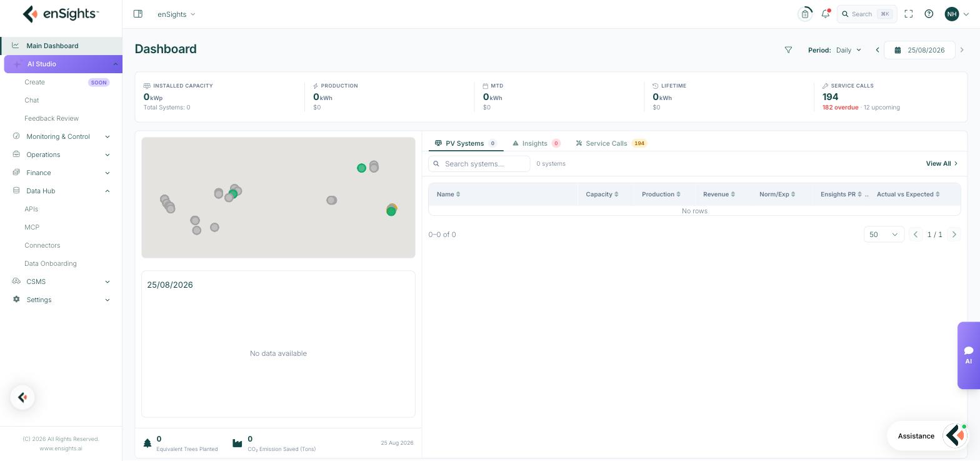Click the enSights logo in sidebar
Viewport: 980px width, 461px height.
point(61,14)
